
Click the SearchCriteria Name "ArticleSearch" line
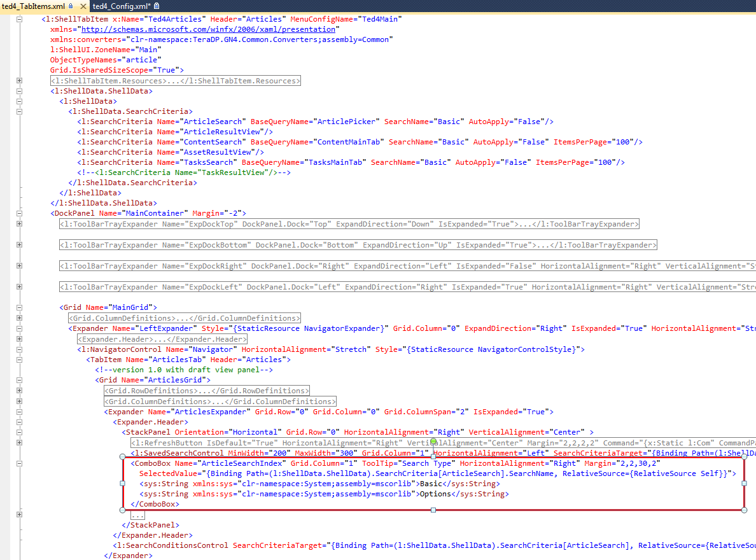(316, 122)
